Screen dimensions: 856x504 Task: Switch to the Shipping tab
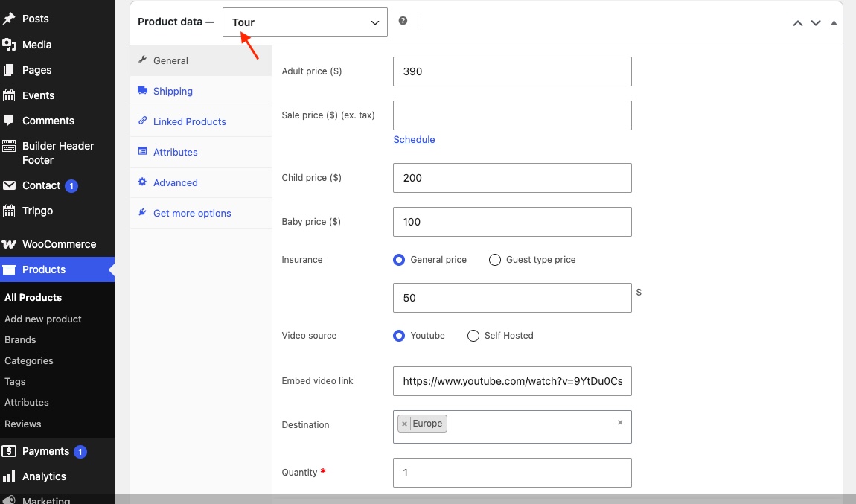click(201, 91)
